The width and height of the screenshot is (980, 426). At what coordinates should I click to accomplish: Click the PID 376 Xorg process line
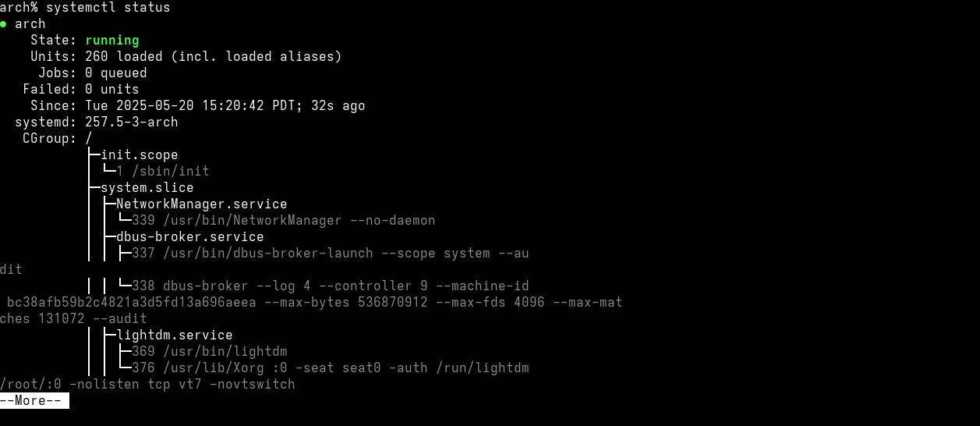330,367
